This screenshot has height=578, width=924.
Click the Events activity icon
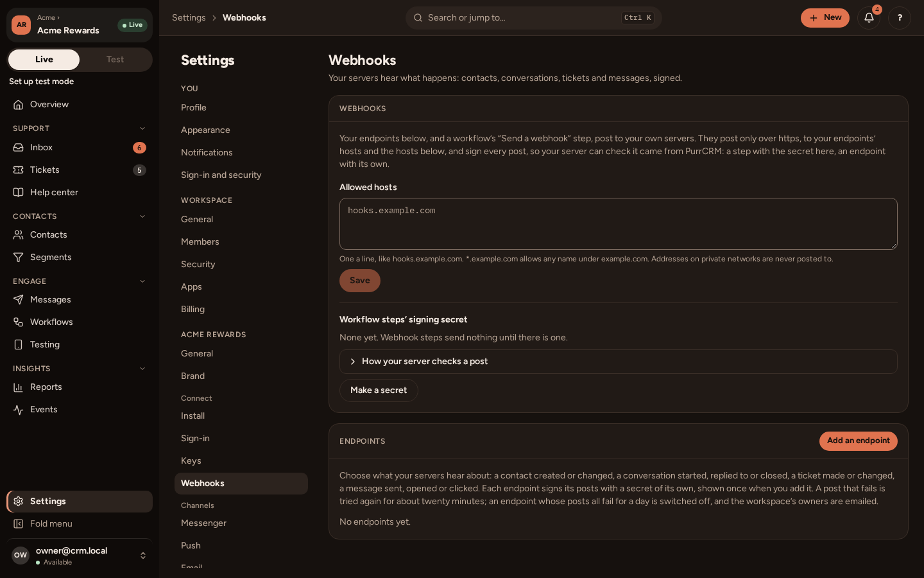click(x=19, y=410)
